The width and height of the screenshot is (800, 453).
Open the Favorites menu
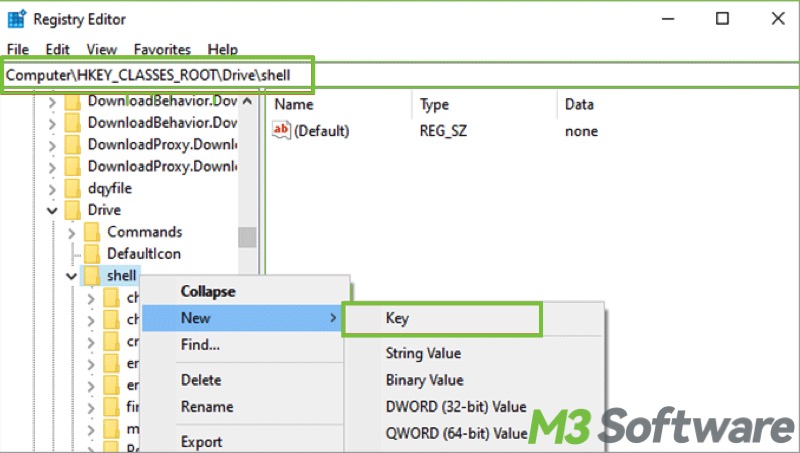(x=162, y=49)
